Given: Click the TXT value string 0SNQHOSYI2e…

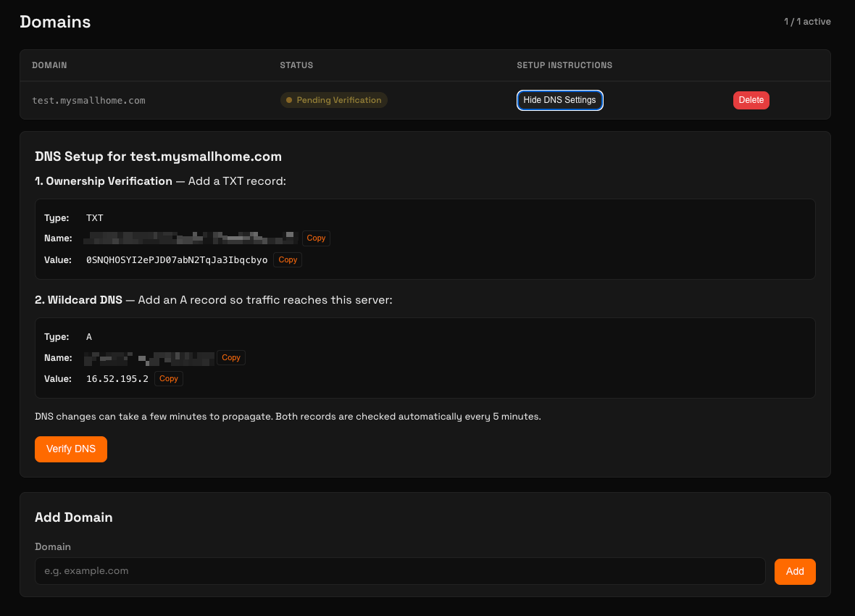Looking at the screenshot, I should [x=177, y=259].
